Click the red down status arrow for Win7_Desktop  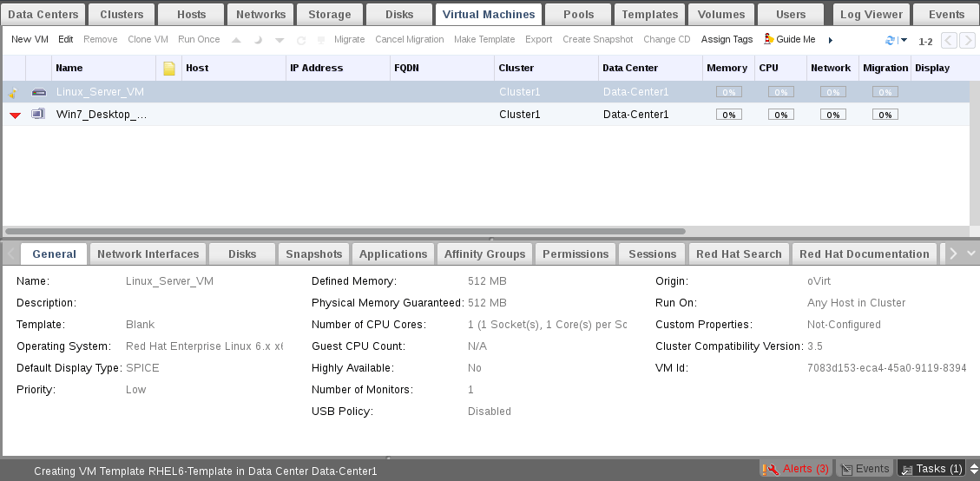15,115
